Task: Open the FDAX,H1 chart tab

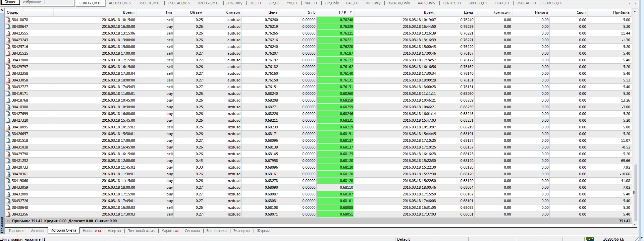Action: point(502,3)
